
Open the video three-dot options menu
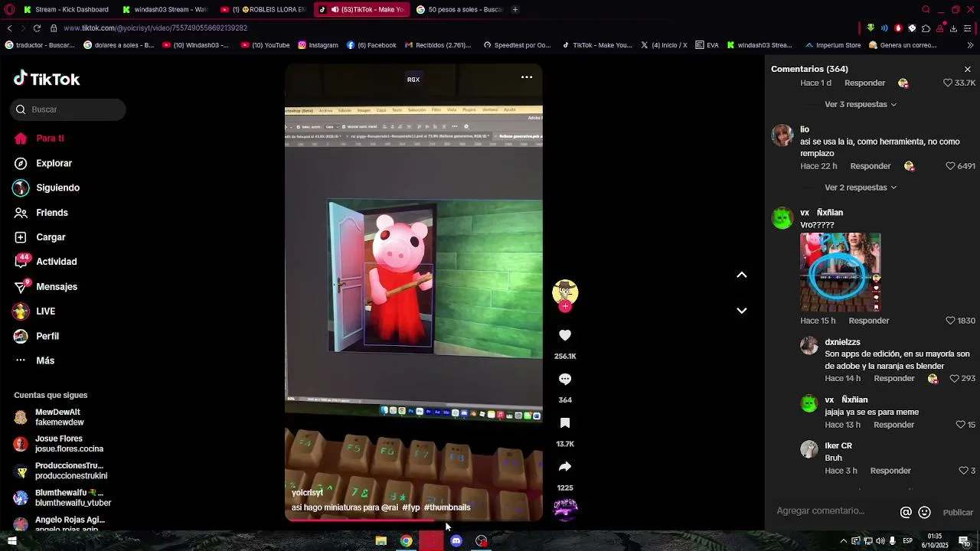point(527,77)
